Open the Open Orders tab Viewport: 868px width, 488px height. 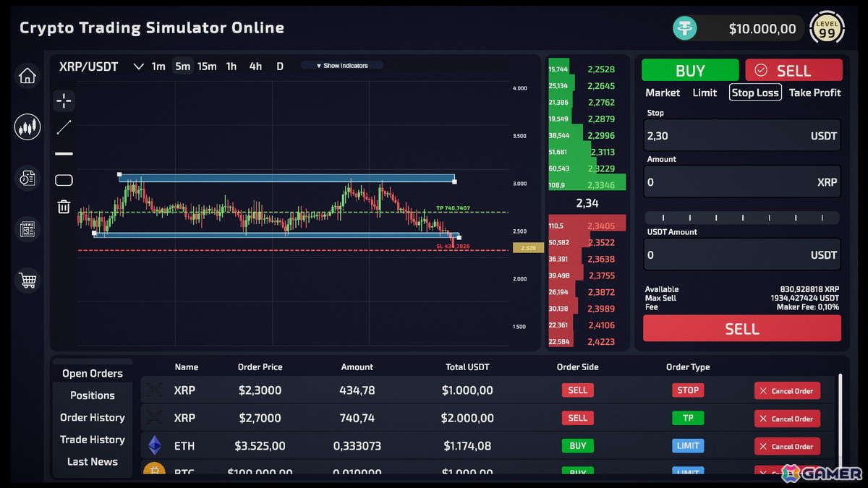pyautogui.click(x=93, y=374)
